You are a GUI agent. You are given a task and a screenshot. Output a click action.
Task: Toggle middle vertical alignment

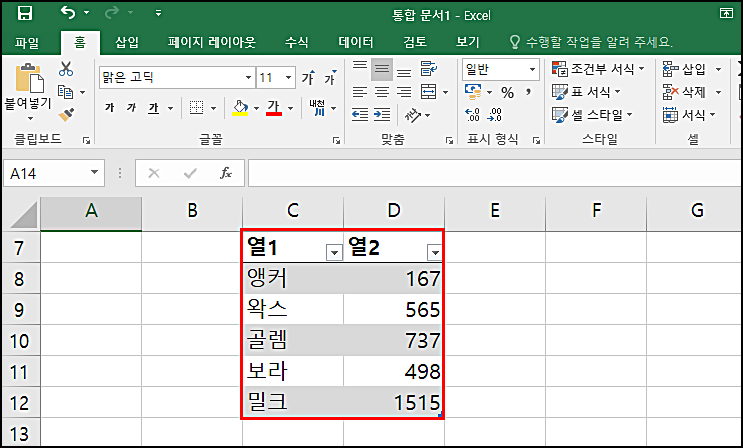[382, 69]
